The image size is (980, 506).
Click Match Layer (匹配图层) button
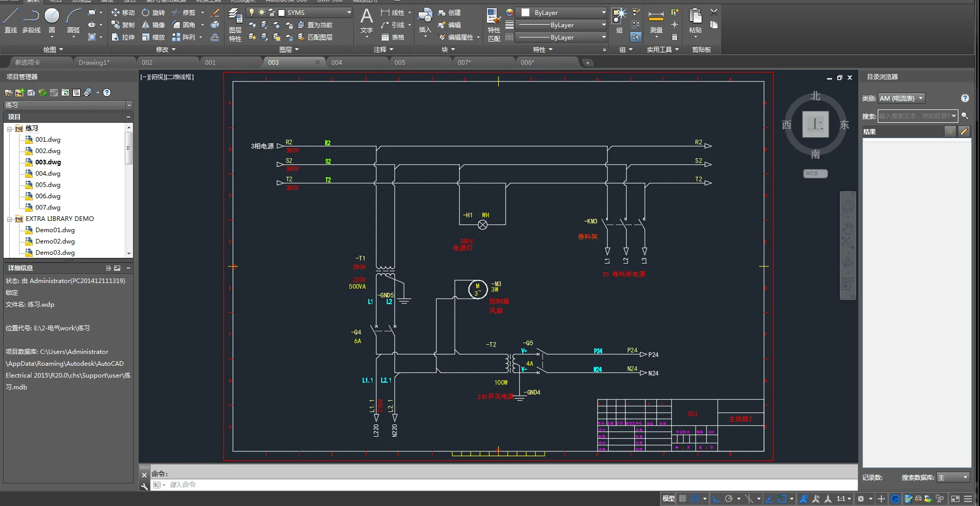[x=315, y=37]
